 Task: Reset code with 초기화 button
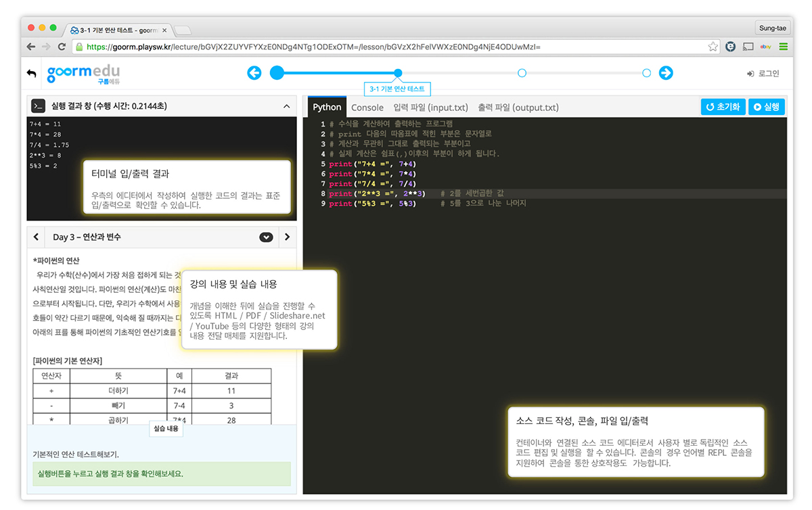pos(723,107)
